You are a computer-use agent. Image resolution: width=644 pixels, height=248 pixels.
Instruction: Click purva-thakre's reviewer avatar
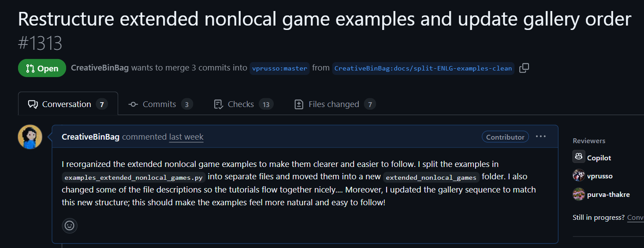579,194
